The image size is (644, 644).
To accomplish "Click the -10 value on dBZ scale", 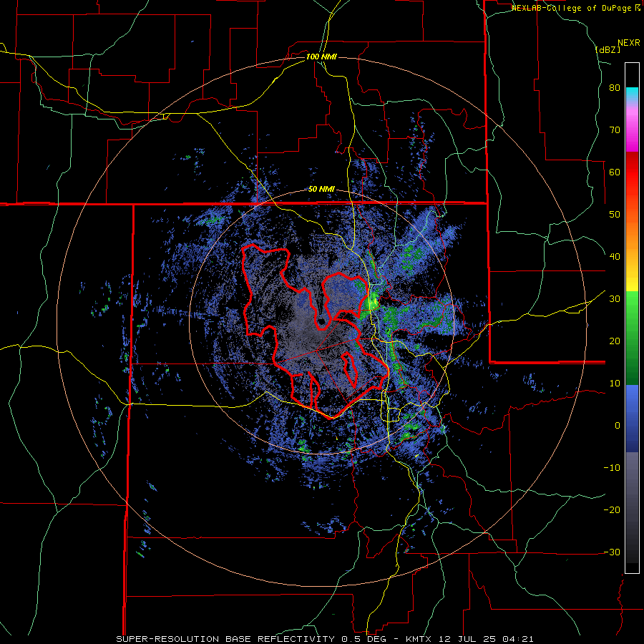I will click(x=612, y=468).
